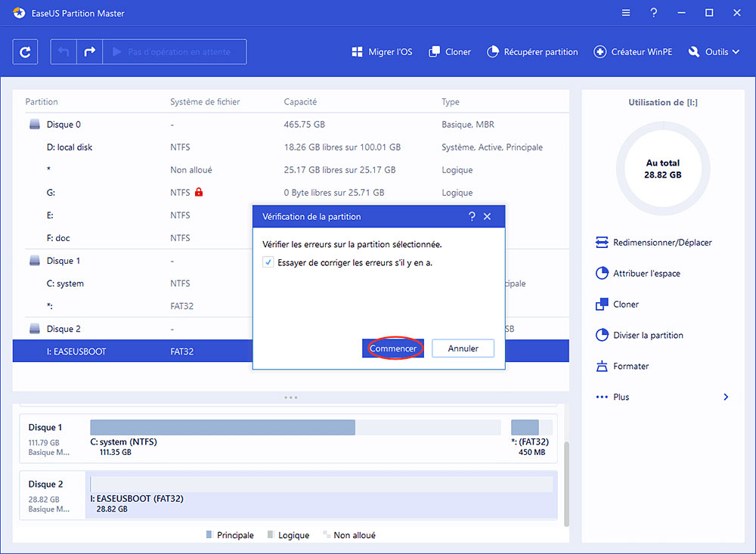Click the Disque 1 label in disk map
756x554 pixels.
[45, 427]
